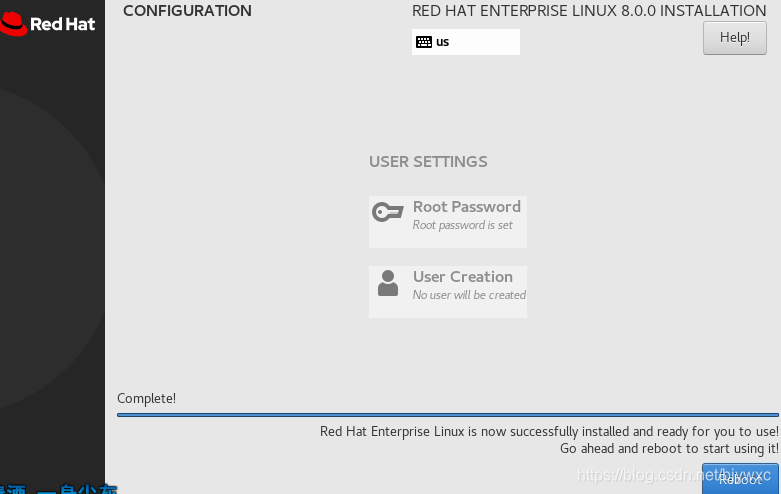
Task: Click the 'Root password is set' status text
Action: tap(462, 226)
